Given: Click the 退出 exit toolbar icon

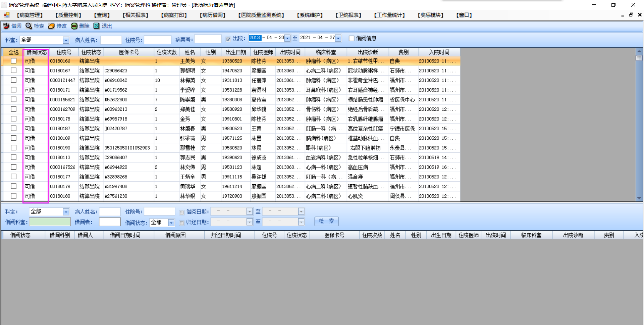Looking at the screenshot, I should (97, 26).
